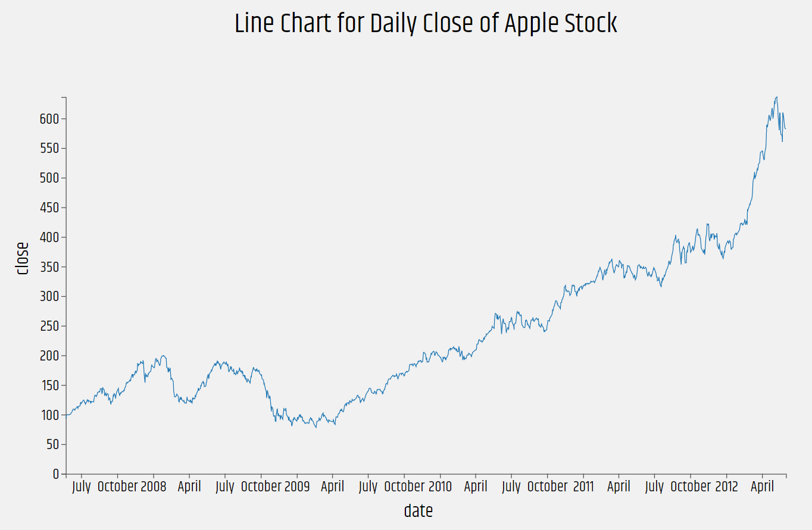Select the 350 y-axis tick label
Image resolution: width=812 pixels, height=530 pixels.
pyautogui.click(x=50, y=267)
